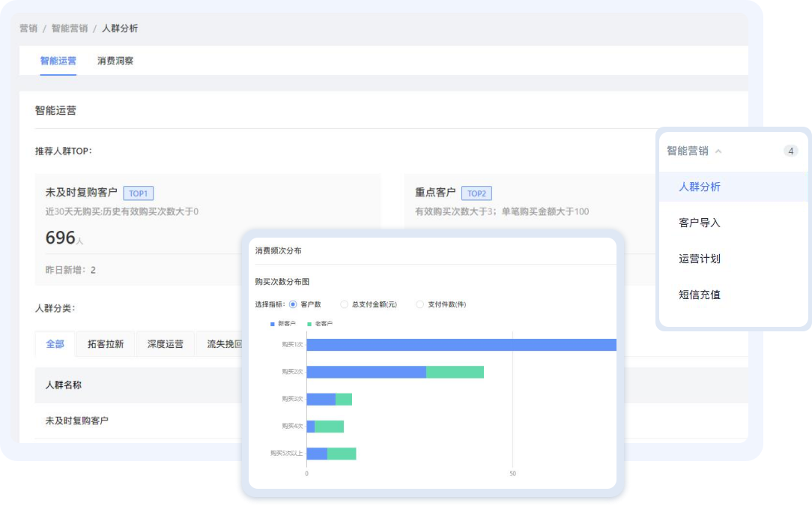812x509 pixels.
Task: Click the TOP1 badge on 未及时复购客户
Action: (138, 193)
